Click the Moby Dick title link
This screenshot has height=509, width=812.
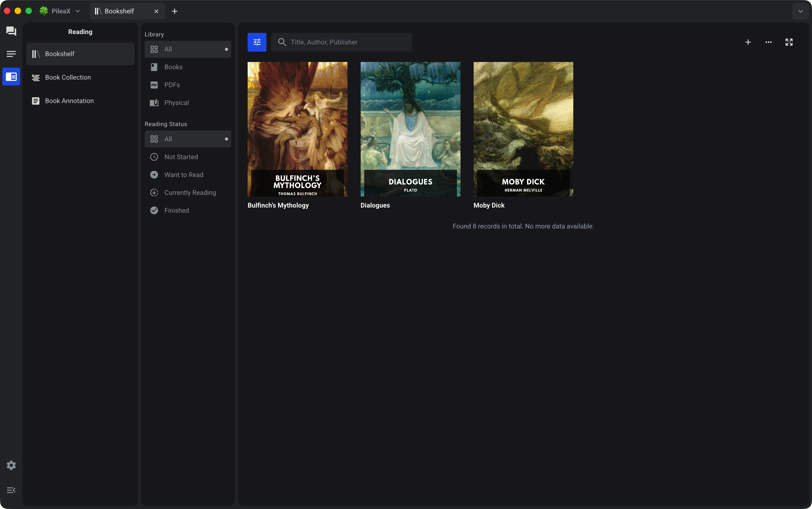pos(489,205)
